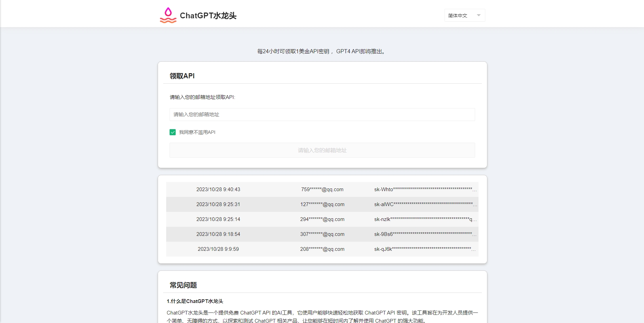Click the 759******@qq.com email cell
This screenshot has height=323, width=644.
322,189
